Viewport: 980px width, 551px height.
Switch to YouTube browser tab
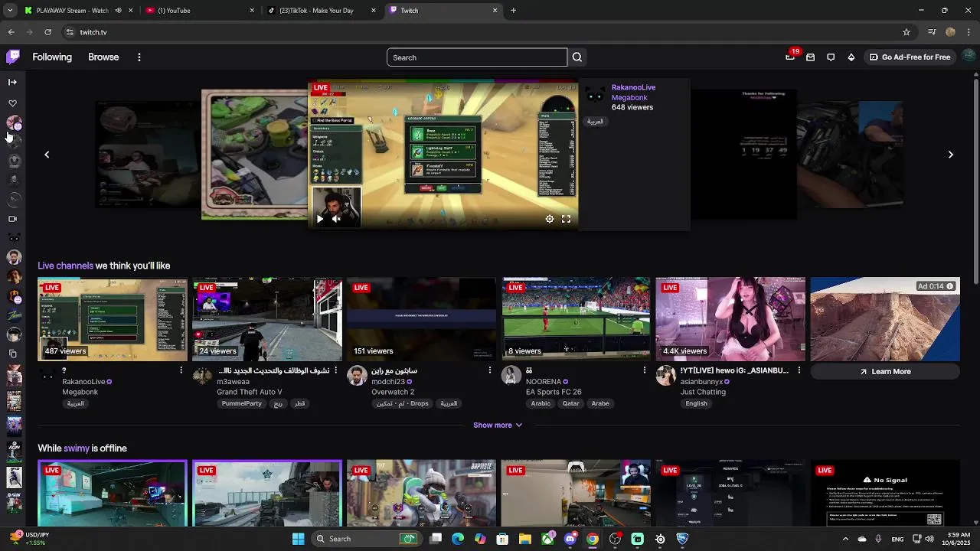pyautogui.click(x=199, y=11)
